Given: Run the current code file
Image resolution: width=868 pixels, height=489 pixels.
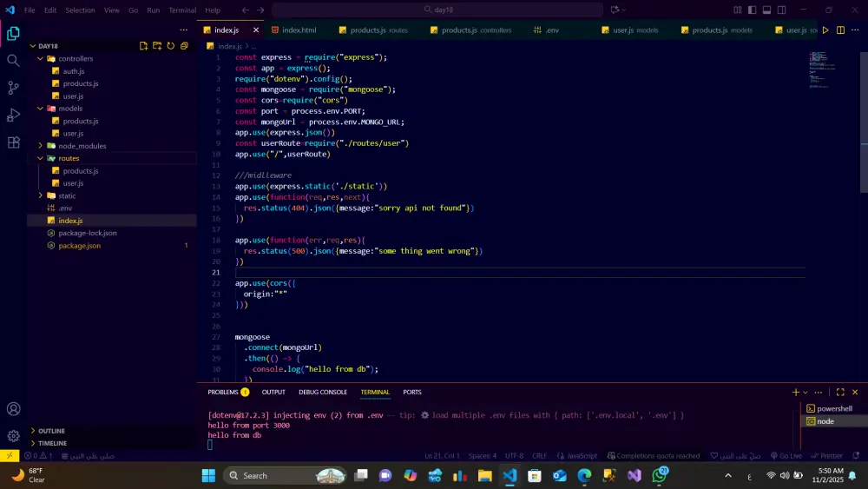Looking at the screenshot, I should click(825, 30).
